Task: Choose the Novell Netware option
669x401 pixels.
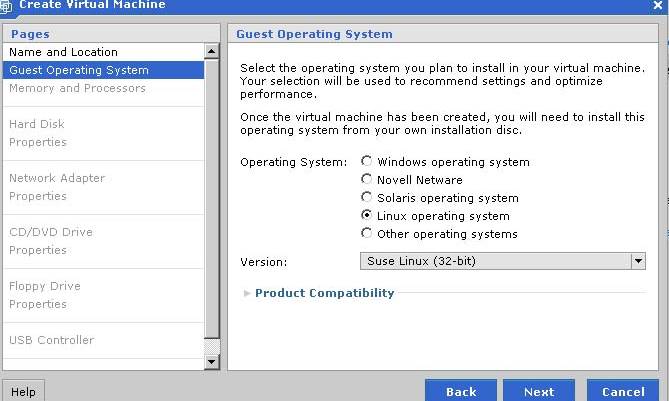Action: coord(367,180)
